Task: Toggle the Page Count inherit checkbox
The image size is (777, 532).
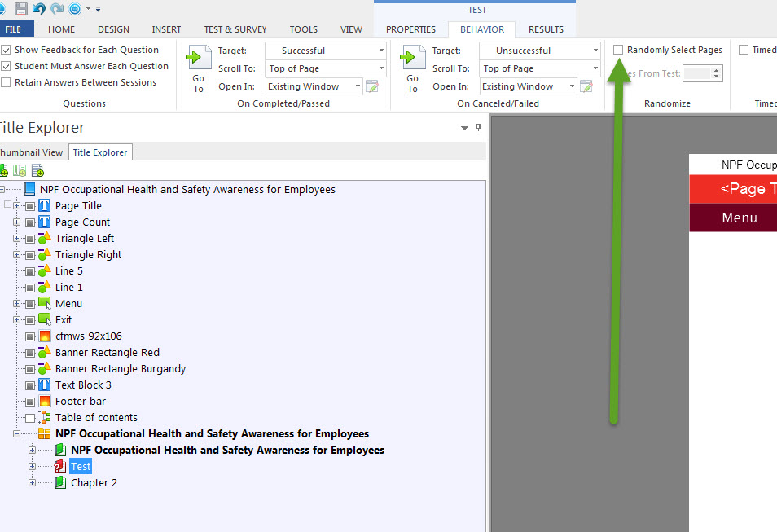Action: coord(30,222)
